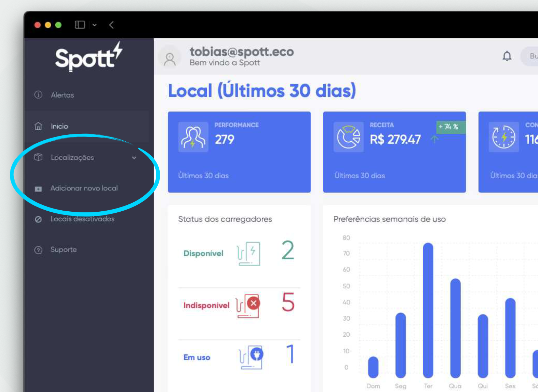538x392 pixels.
Task: Open the Inicio menu item
Action: coord(60,126)
